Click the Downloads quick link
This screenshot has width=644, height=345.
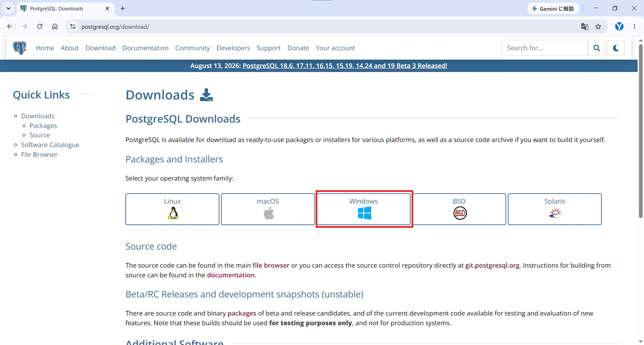pyautogui.click(x=38, y=116)
